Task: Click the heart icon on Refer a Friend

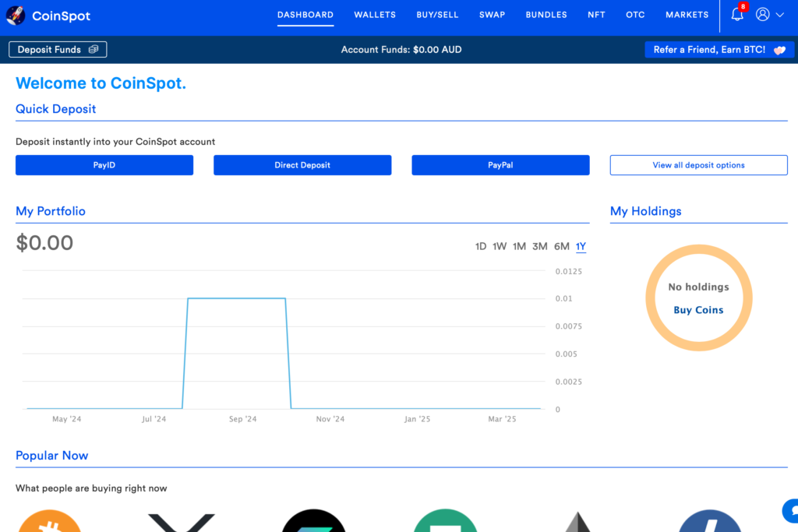Action: 779,50
